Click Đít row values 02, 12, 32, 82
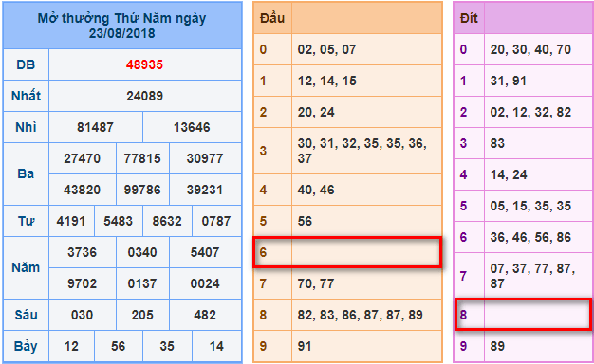 point(530,112)
